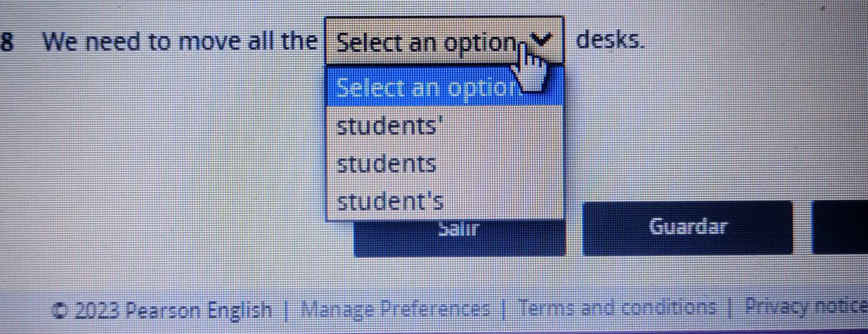Click the dark button right of Guardar

coord(840,228)
